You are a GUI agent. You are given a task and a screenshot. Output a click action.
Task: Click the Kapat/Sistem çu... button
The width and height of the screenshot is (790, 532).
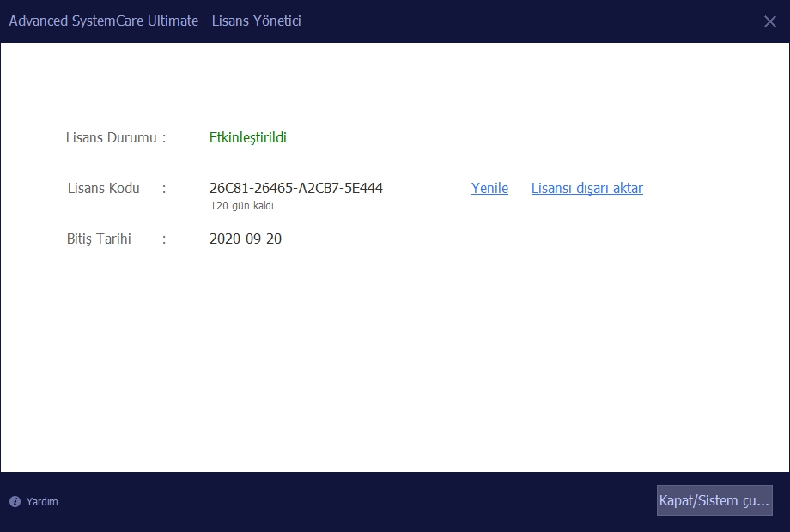click(714, 500)
